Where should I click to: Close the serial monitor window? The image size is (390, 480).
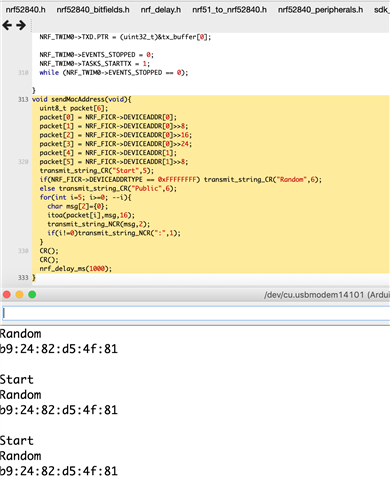[7, 295]
